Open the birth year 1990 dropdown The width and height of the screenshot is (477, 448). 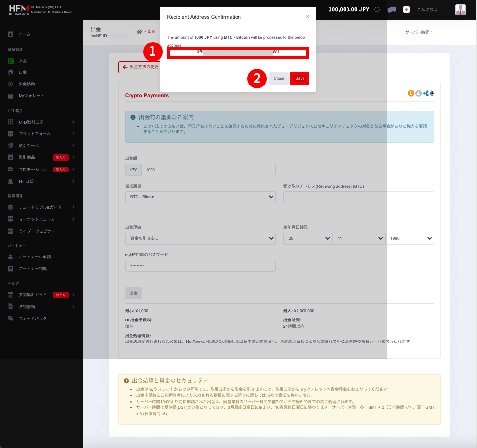[410, 238]
